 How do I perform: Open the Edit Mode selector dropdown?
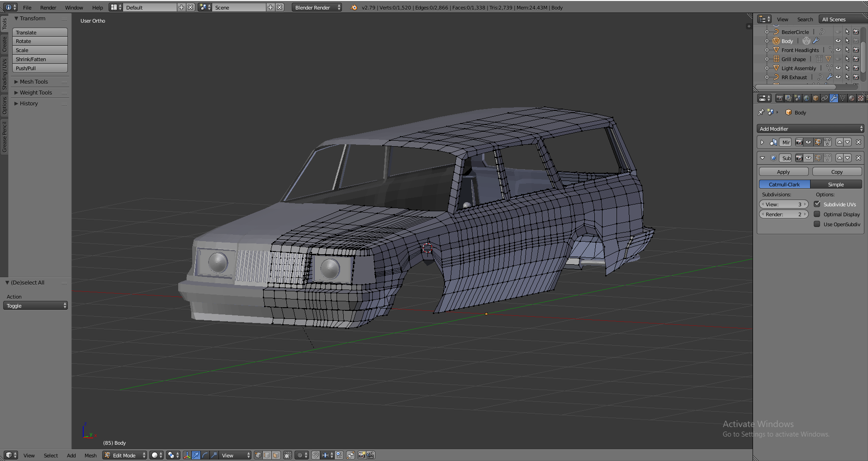tap(125, 455)
